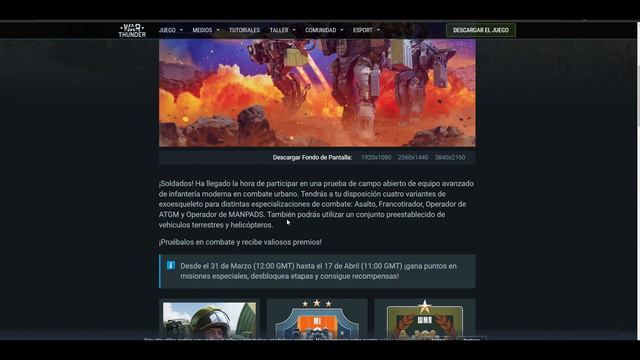640x360 pixels.
Task: Click the exoskeleton mech banner image
Action: 317,93
